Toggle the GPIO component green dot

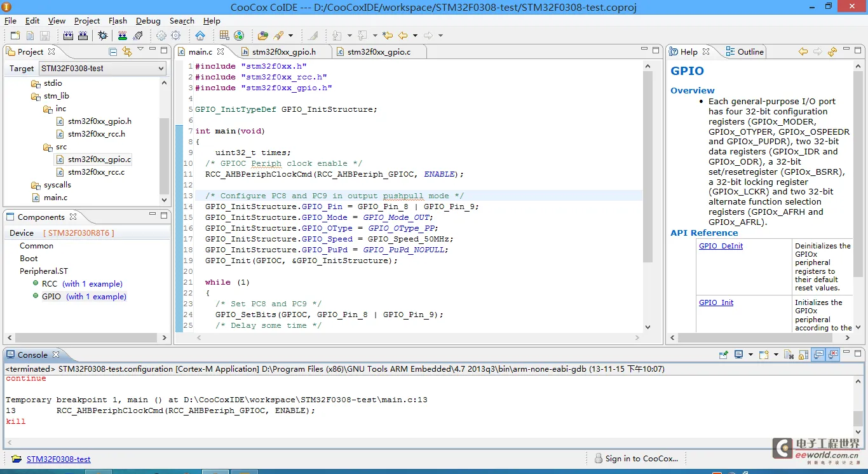point(36,296)
